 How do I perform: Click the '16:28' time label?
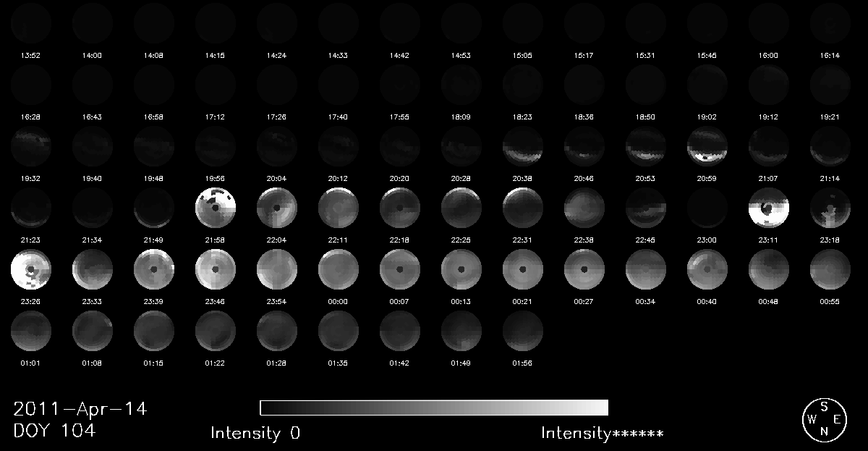[31, 116]
